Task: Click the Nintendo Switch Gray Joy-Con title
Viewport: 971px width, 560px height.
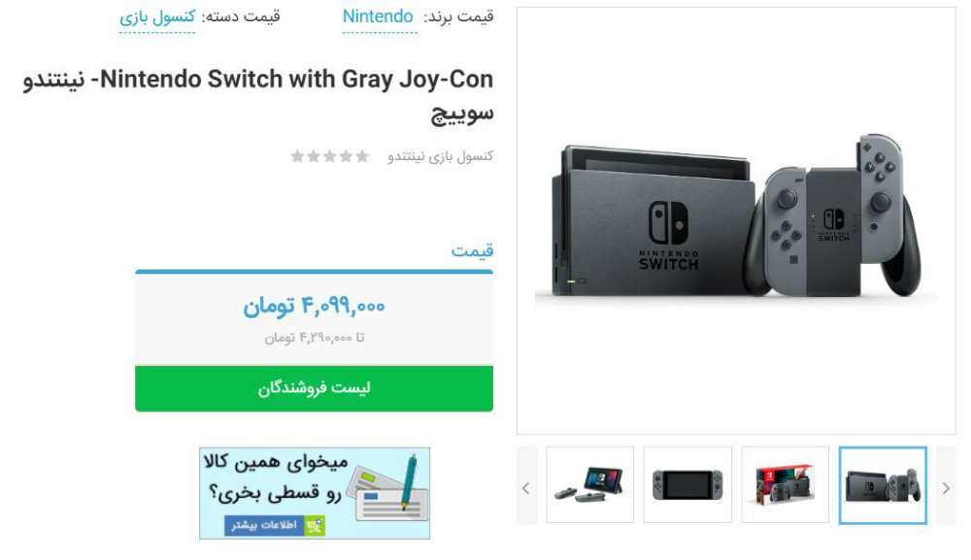Action: (258, 96)
